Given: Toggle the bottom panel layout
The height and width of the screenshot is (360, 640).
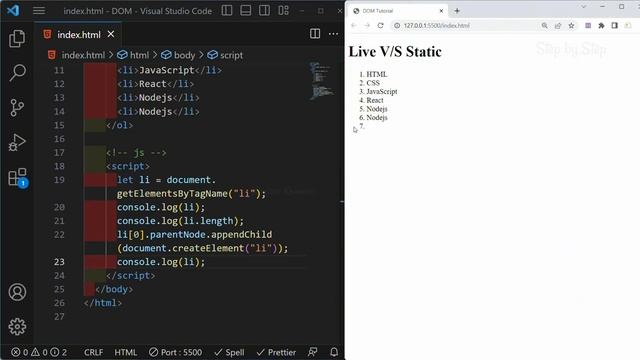Looking at the screenshot, I should tap(246, 11).
